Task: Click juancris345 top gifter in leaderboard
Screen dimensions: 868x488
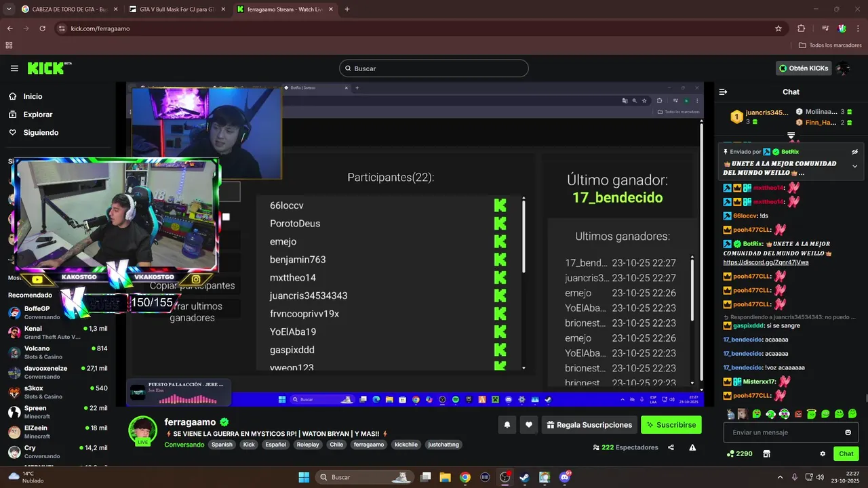Action: point(759,117)
